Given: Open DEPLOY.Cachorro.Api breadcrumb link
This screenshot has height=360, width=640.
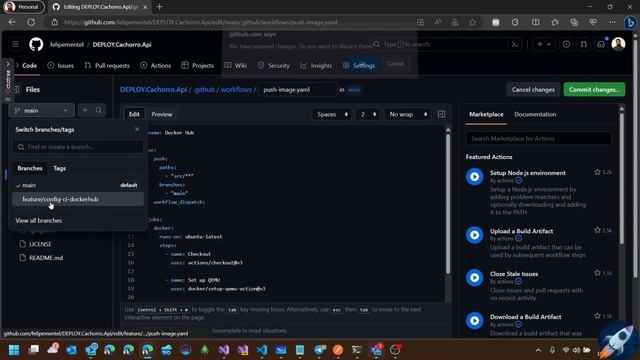Looking at the screenshot, I should click(x=153, y=89).
